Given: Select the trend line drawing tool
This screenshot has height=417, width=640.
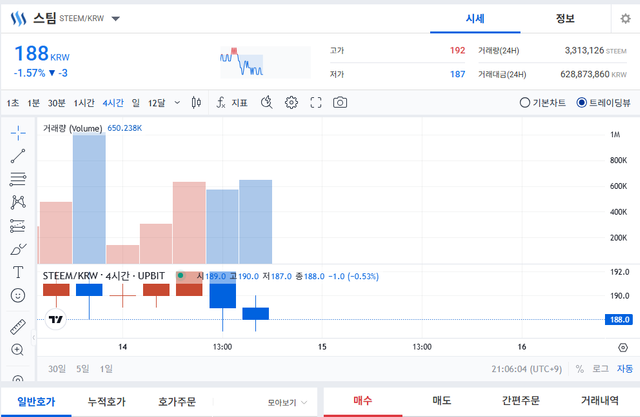Looking at the screenshot, I should (18, 156).
